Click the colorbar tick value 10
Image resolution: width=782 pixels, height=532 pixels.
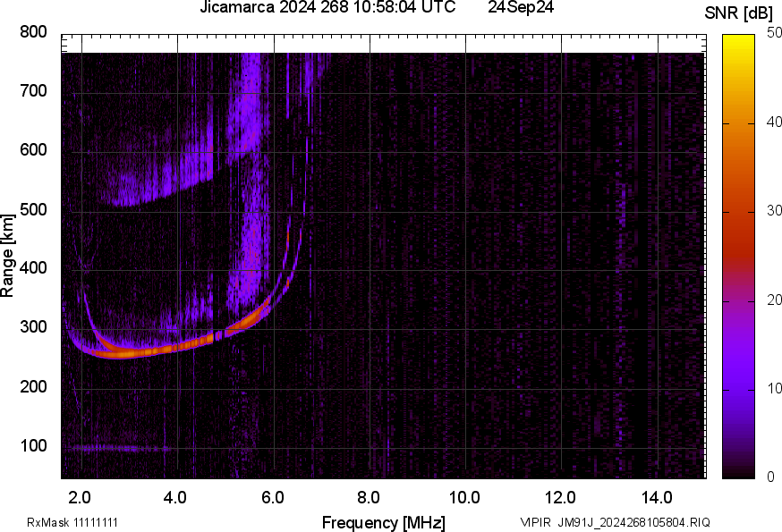(774, 388)
